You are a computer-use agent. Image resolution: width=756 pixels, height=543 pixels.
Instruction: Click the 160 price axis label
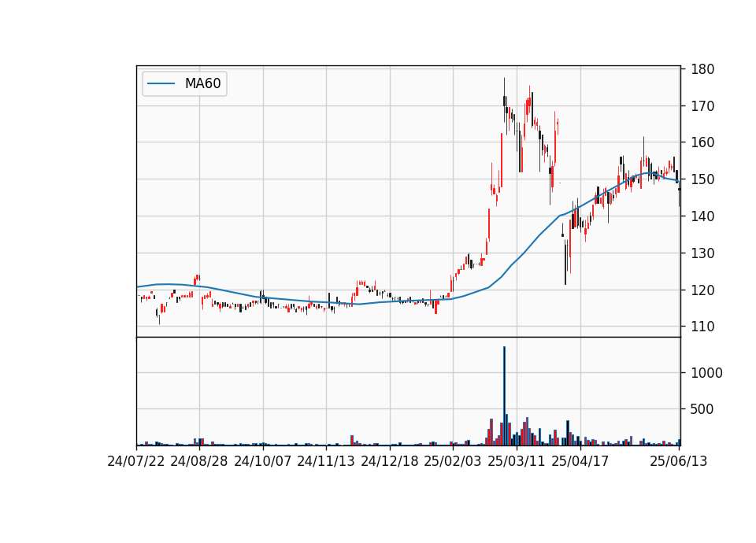(702, 142)
